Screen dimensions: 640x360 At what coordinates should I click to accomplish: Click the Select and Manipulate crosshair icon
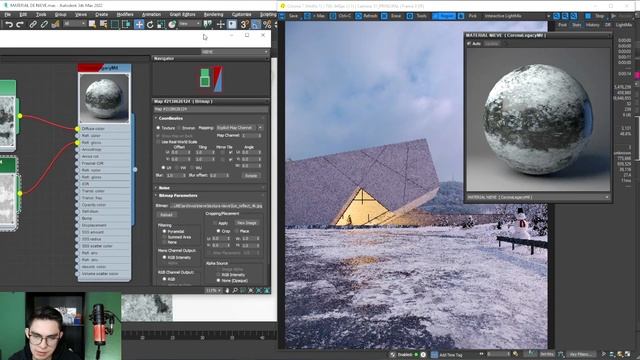click(x=220, y=24)
